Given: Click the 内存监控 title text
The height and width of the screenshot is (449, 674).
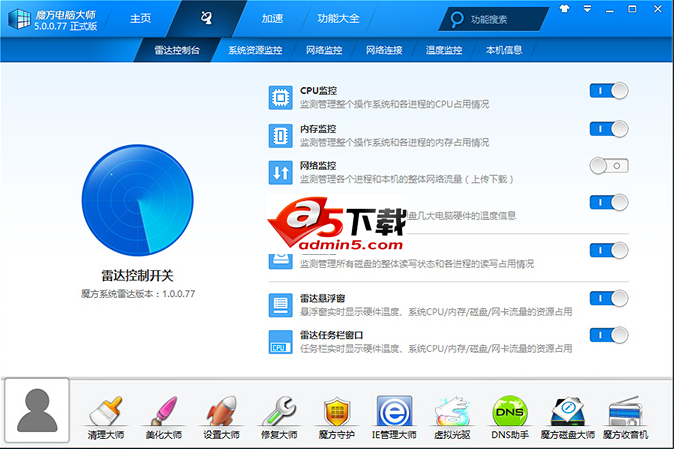Looking at the screenshot, I should point(318,129).
